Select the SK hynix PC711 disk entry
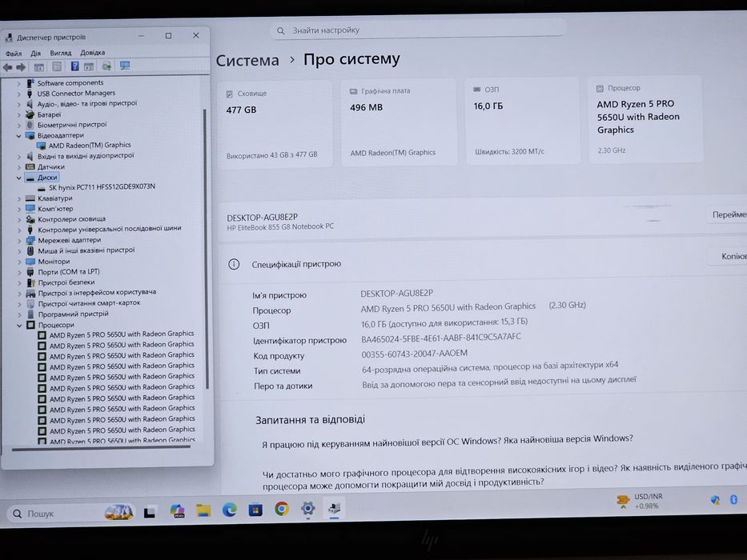 102,186
